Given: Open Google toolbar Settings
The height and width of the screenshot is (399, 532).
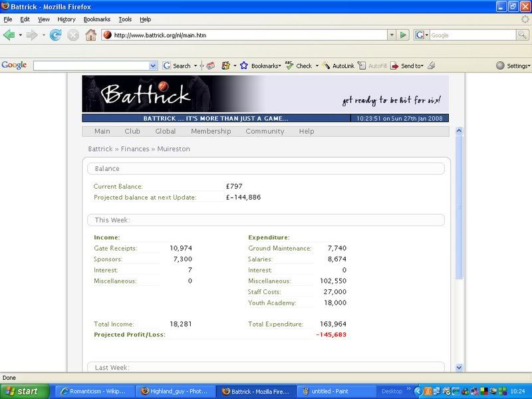Looking at the screenshot, I should pyautogui.click(x=513, y=66).
